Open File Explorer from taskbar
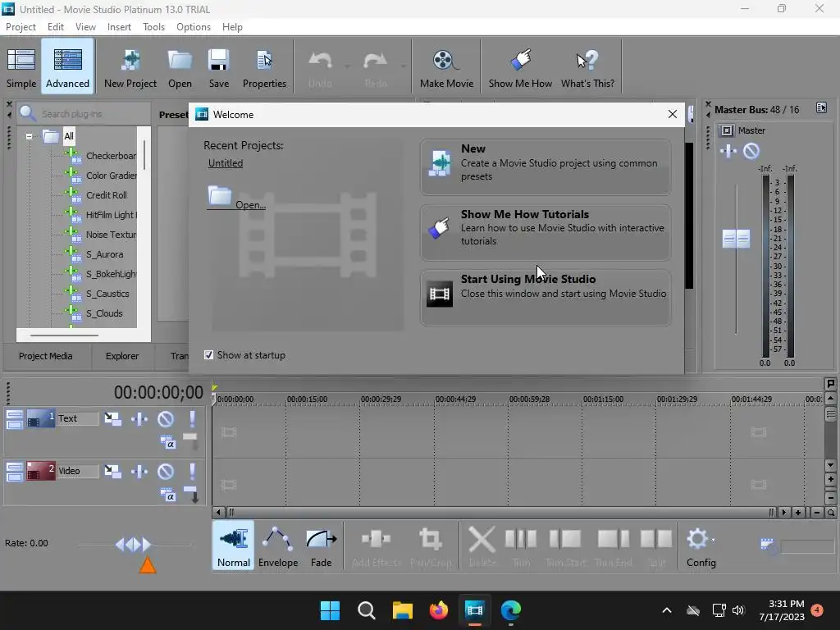840x630 pixels. [402, 610]
